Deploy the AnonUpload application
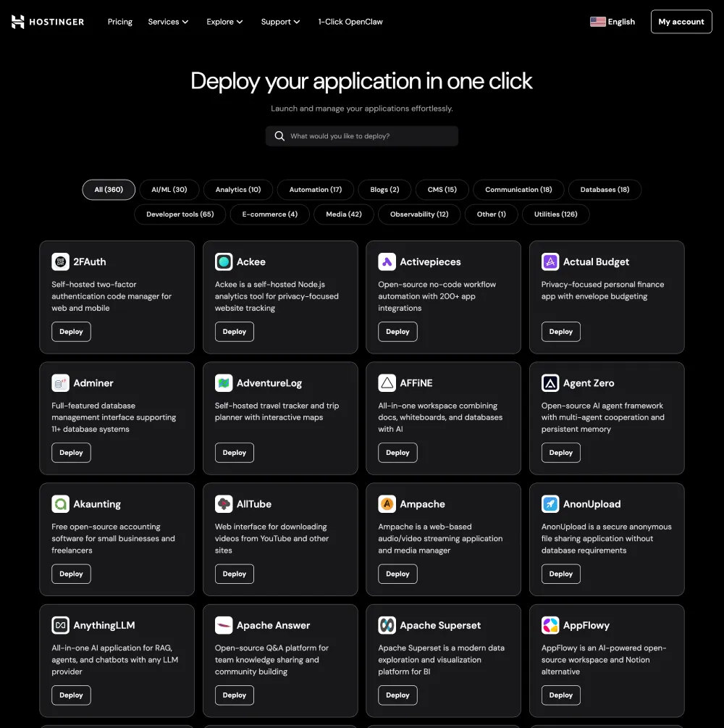Image resolution: width=724 pixels, height=728 pixels. [x=560, y=574]
